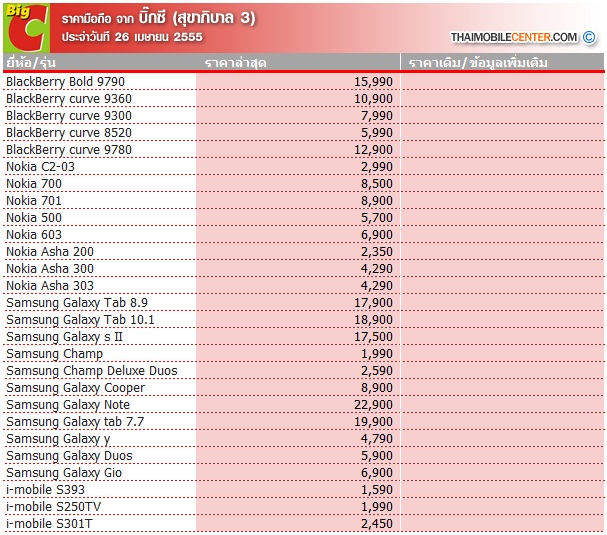Screen dimensions: 607x535
Task: Select the Nokia 700 row name
Action: click(x=34, y=183)
